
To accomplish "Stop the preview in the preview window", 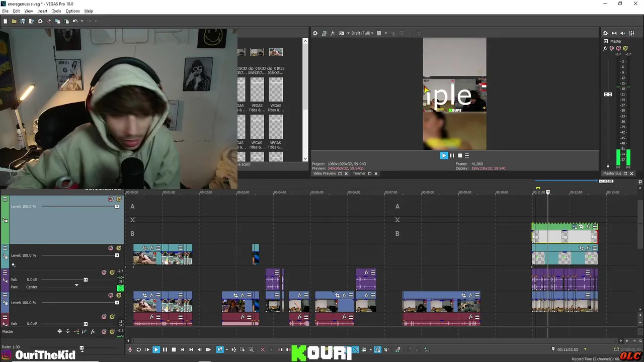I will [460, 155].
